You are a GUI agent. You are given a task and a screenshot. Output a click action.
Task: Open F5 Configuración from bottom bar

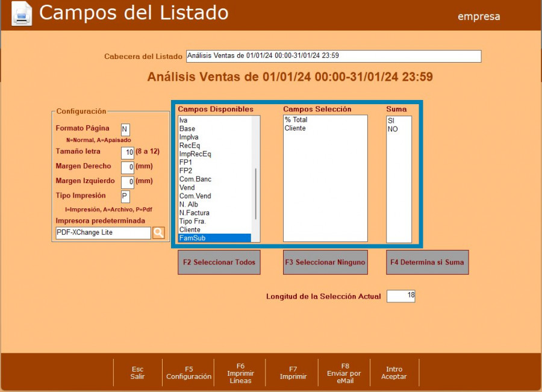tap(188, 373)
